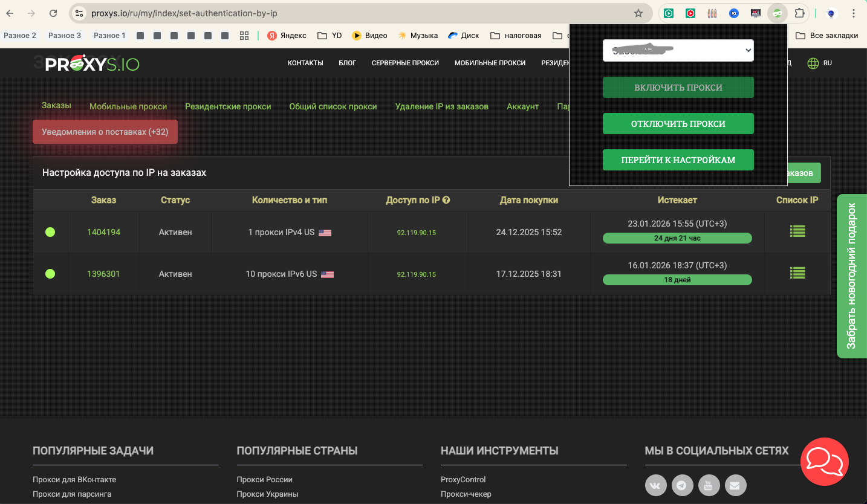This screenshot has height=504, width=867.
Task: Open the VK social network icon
Action: pos(656,485)
